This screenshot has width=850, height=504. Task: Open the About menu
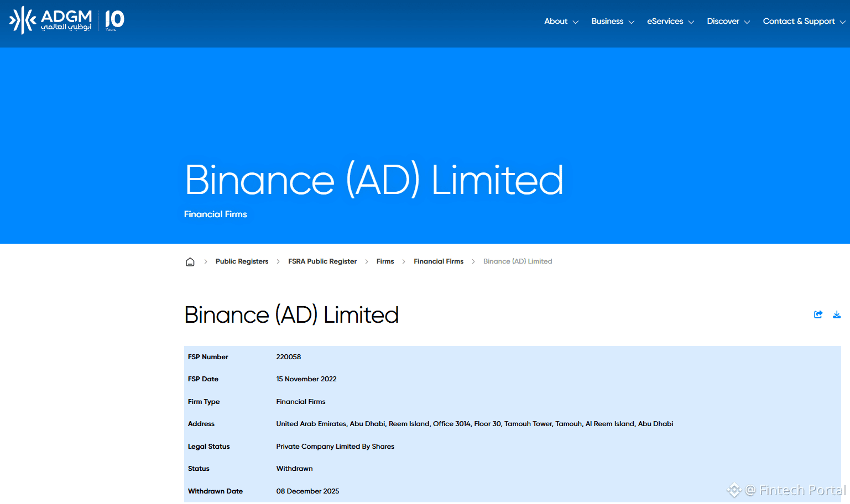[x=556, y=22]
